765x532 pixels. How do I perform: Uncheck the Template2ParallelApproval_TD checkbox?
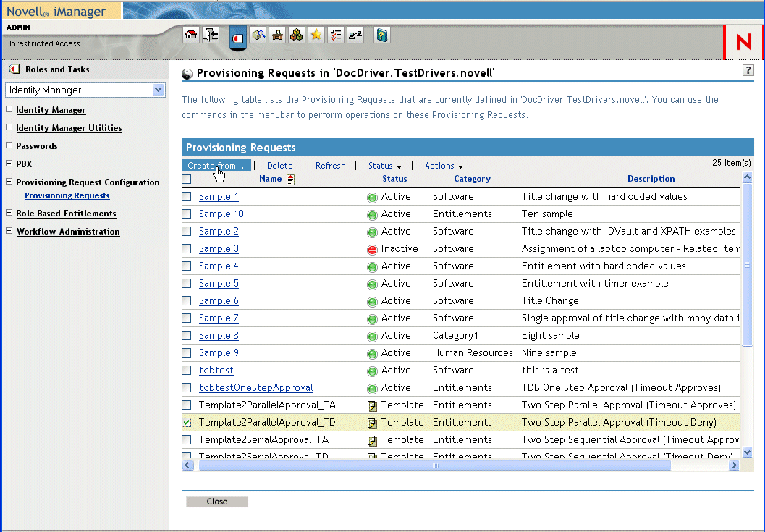pyautogui.click(x=187, y=423)
